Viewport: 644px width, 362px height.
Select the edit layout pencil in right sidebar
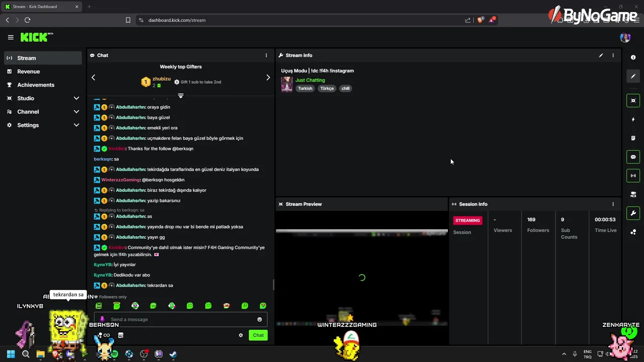pyautogui.click(x=633, y=76)
